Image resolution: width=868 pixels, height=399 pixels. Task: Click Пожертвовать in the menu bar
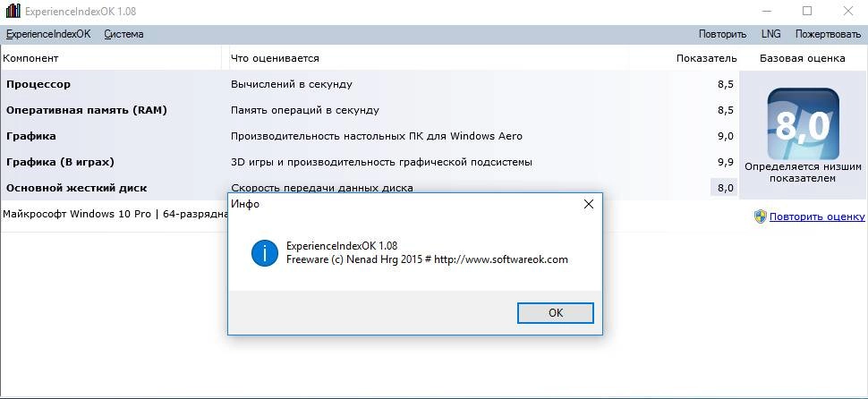(x=828, y=34)
